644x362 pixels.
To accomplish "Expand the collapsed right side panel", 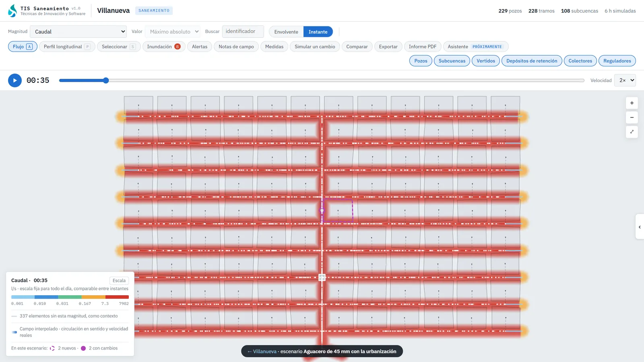I will coord(640,227).
